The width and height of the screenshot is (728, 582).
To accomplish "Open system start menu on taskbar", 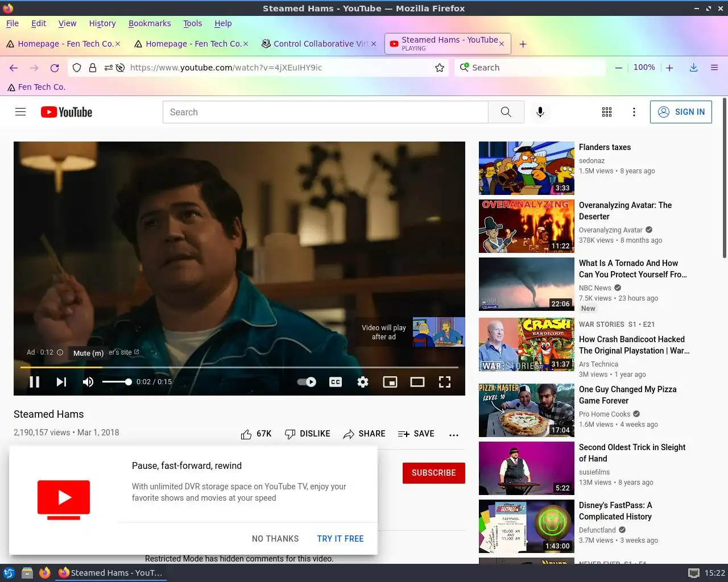I will (9, 573).
